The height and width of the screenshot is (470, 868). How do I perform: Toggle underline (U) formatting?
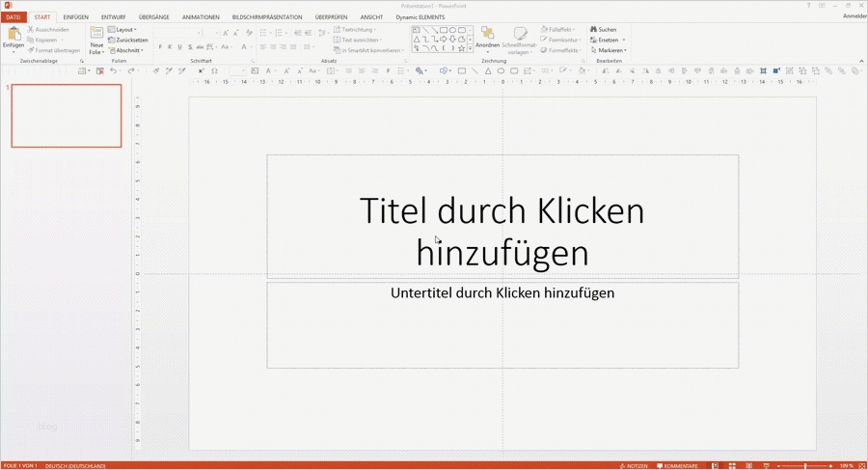click(x=179, y=47)
